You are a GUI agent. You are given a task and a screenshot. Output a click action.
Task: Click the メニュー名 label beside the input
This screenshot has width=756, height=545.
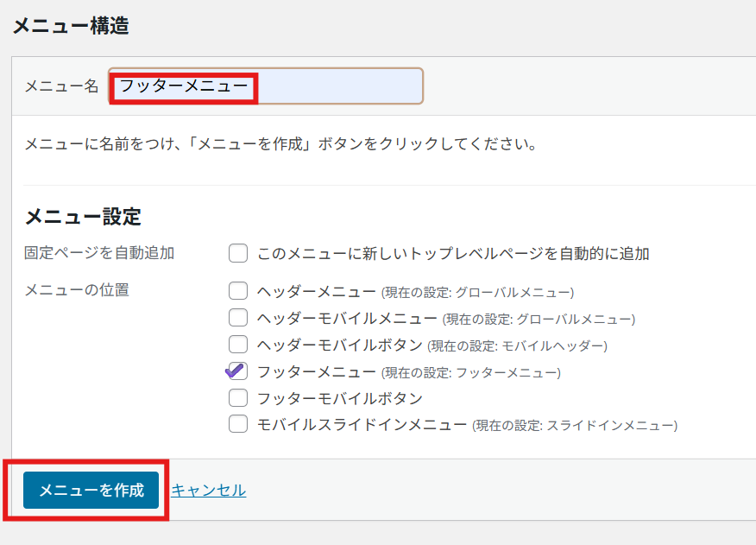[61, 86]
